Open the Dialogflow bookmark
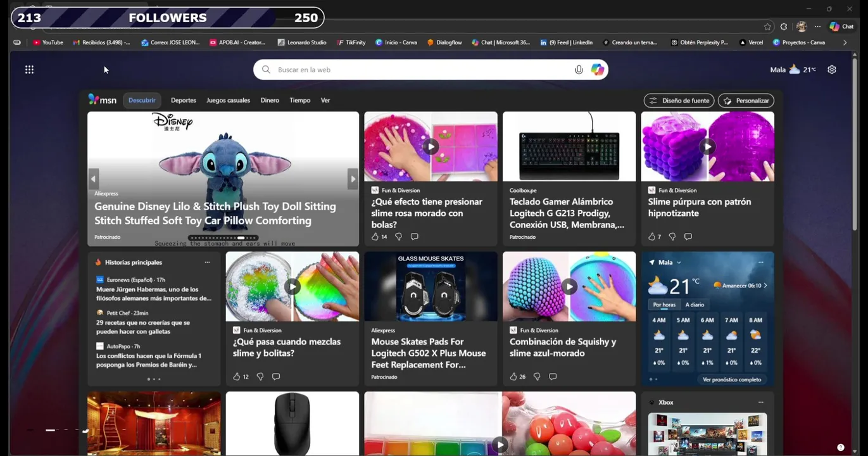This screenshot has height=456, width=868. click(x=444, y=42)
